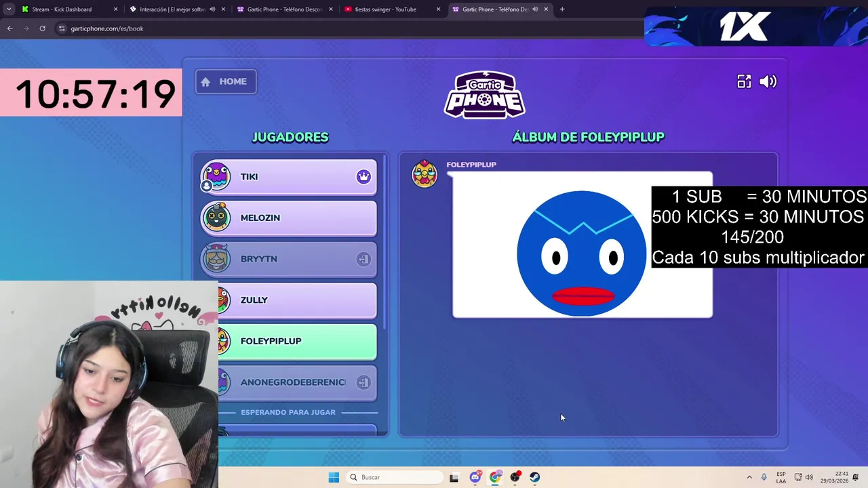Click the FOLEYPIPLUP name above the drawing

click(471, 165)
